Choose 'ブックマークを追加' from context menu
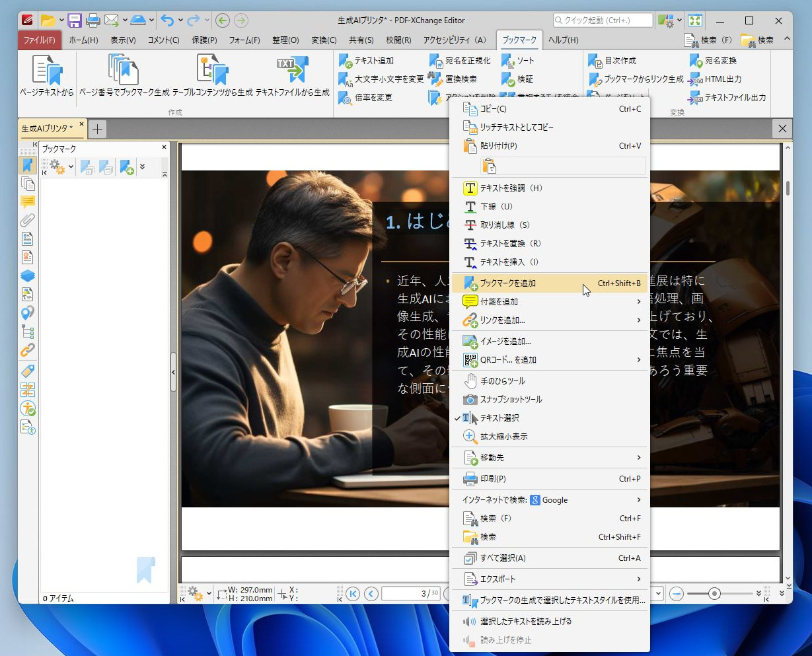Viewport: 812px width, 656px height. pos(507,283)
